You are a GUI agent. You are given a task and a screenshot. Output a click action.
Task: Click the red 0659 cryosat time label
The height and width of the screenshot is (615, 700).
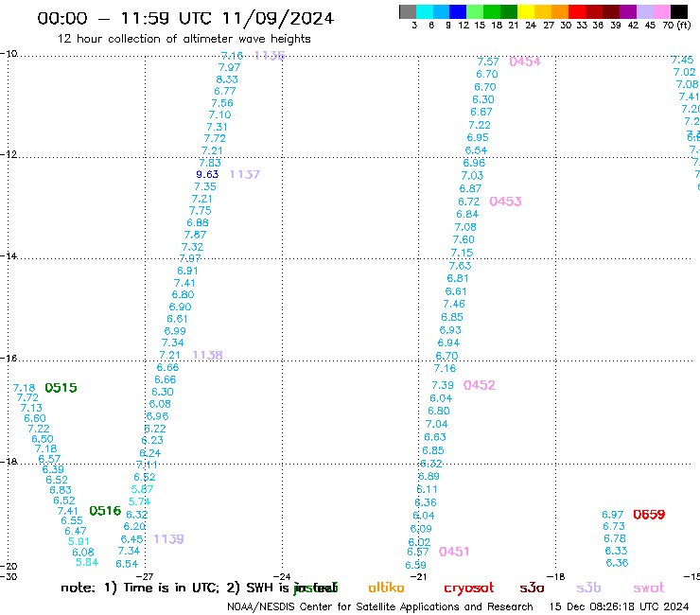(x=649, y=515)
